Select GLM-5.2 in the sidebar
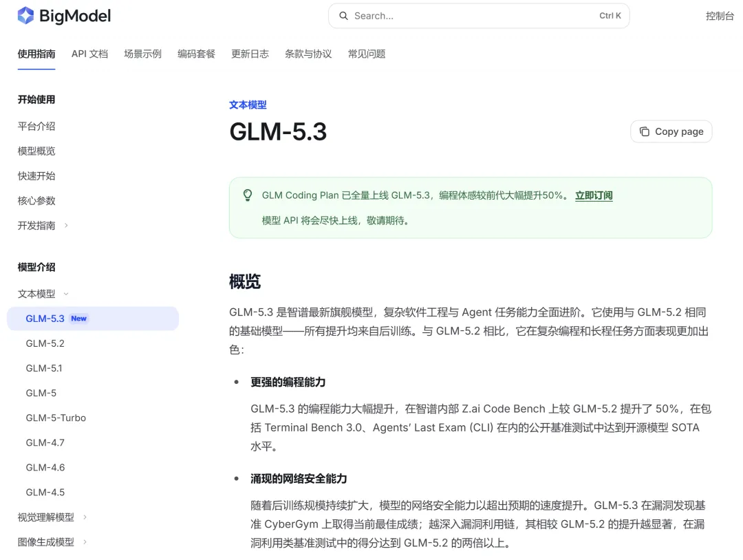The height and width of the screenshot is (560, 743). (45, 343)
